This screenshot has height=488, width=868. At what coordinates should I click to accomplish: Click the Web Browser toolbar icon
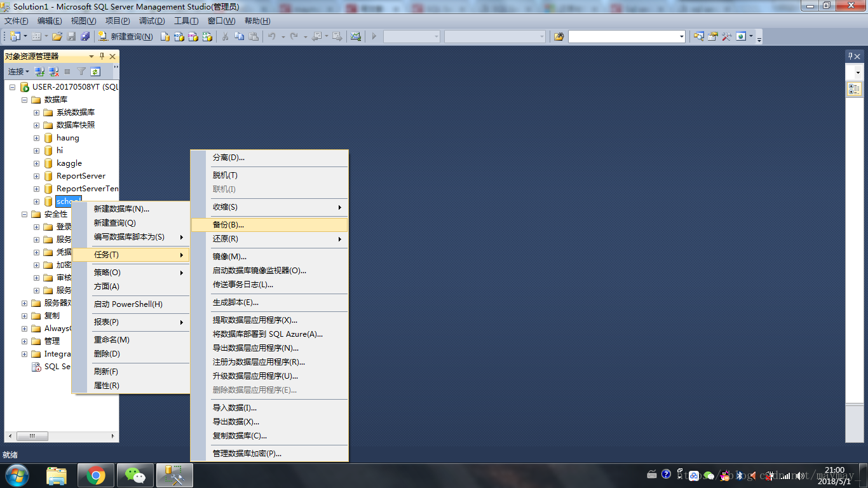tap(741, 36)
